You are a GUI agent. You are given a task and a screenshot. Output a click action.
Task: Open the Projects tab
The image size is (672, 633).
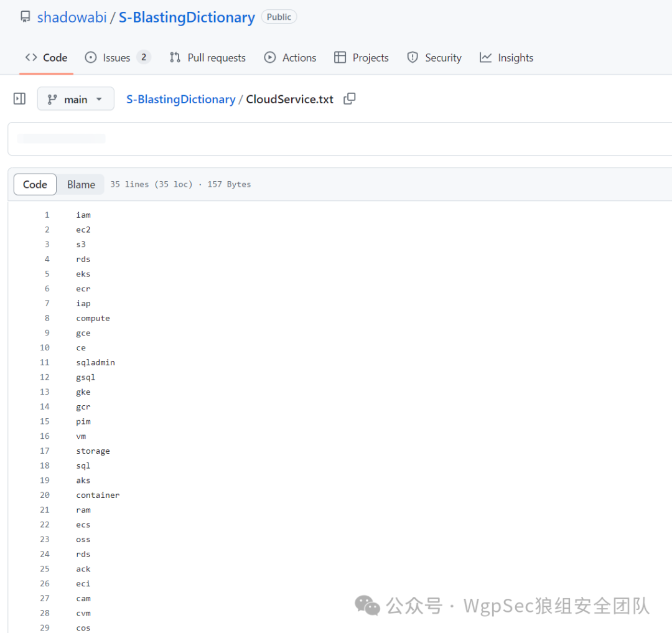click(x=362, y=57)
